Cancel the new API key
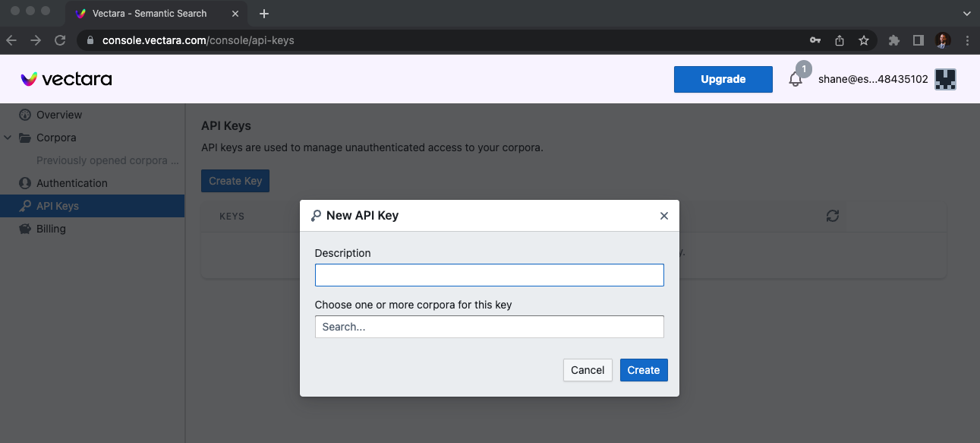The height and width of the screenshot is (443, 980). pos(588,370)
